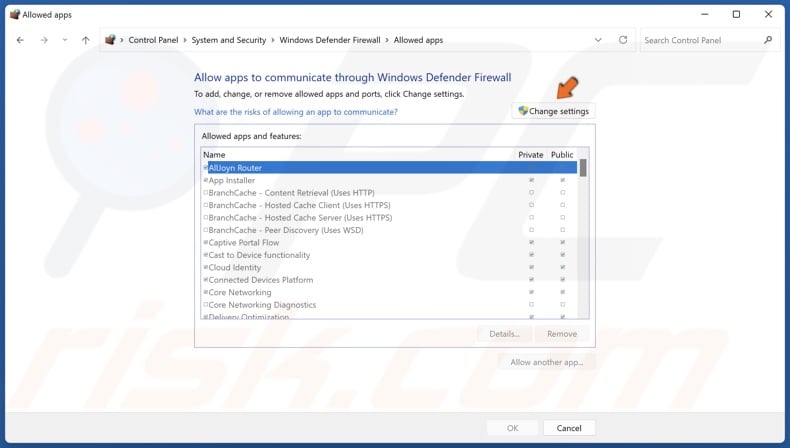Click the Control Panel icon in address bar
This screenshot has height=448, width=790.
click(x=110, y=39)
